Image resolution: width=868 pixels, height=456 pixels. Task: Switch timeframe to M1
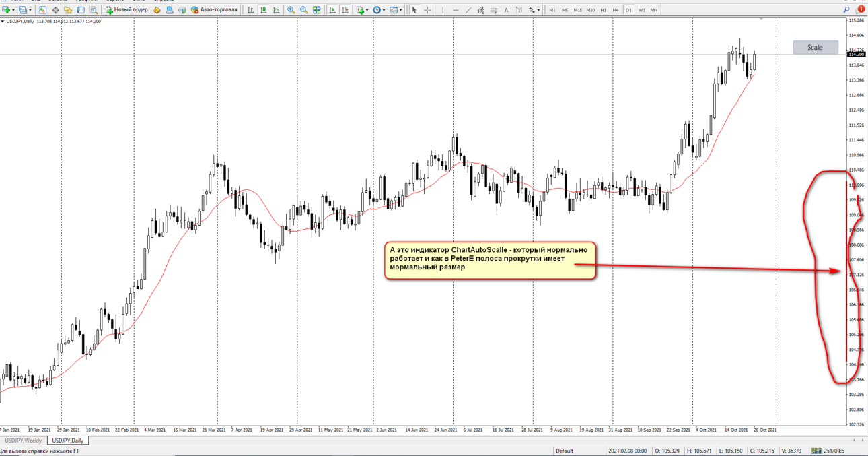(552, 10)
